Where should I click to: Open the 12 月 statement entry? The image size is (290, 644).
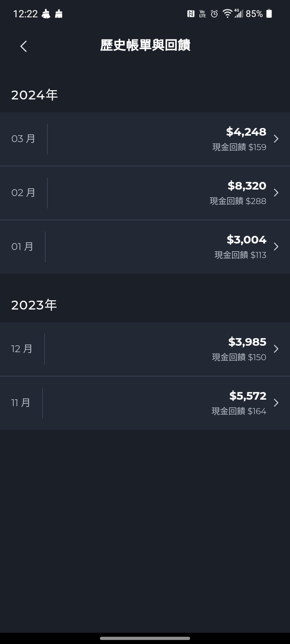pyautogui.click(x=145, y=349)
